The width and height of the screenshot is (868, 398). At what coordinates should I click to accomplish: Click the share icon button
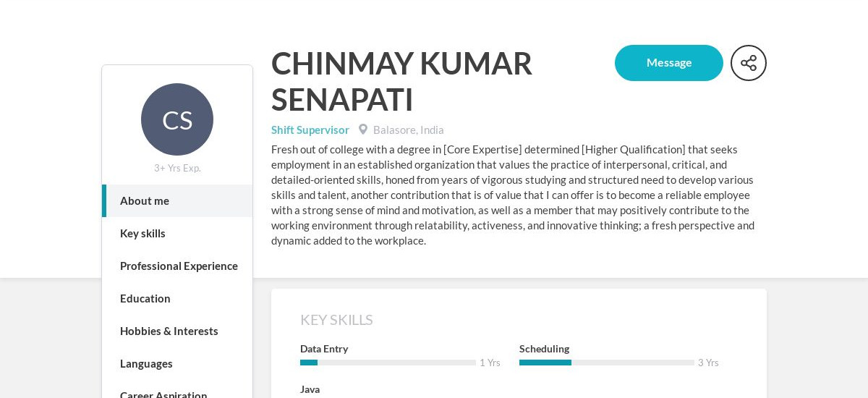coord(749,63)
